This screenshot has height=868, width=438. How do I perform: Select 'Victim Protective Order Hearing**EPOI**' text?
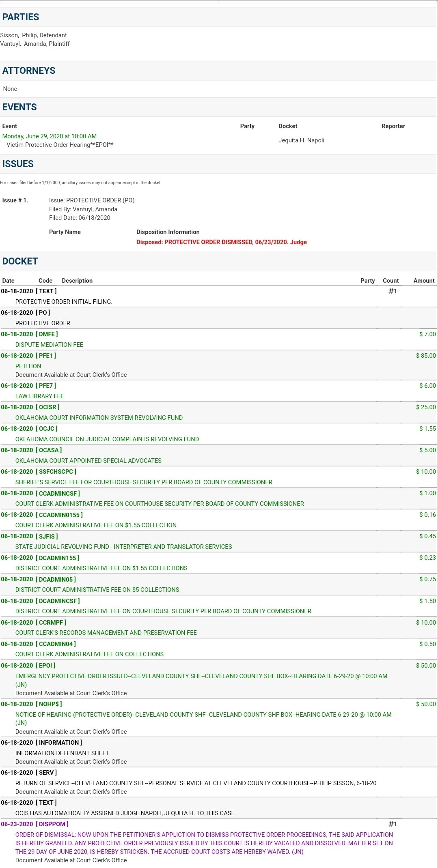(60, 145)
